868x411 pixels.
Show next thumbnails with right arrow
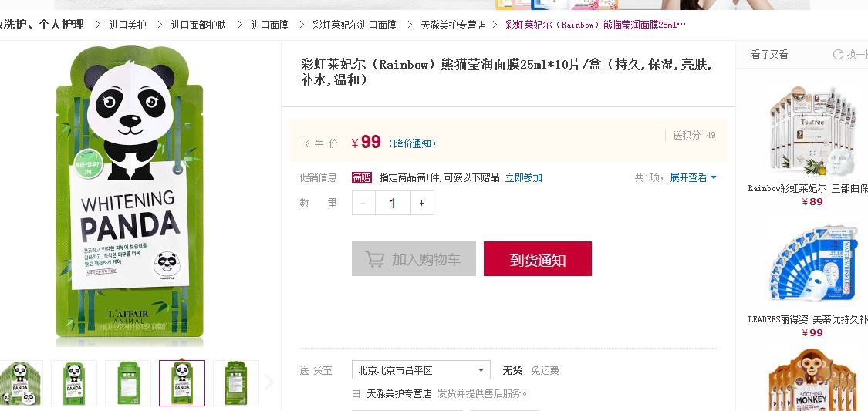(x=269, y=382)
